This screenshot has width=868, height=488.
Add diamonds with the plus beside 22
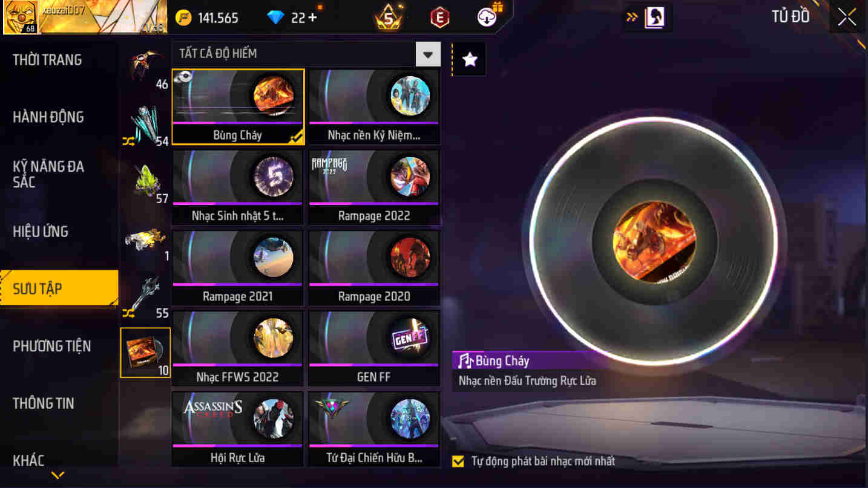point(312,18)
